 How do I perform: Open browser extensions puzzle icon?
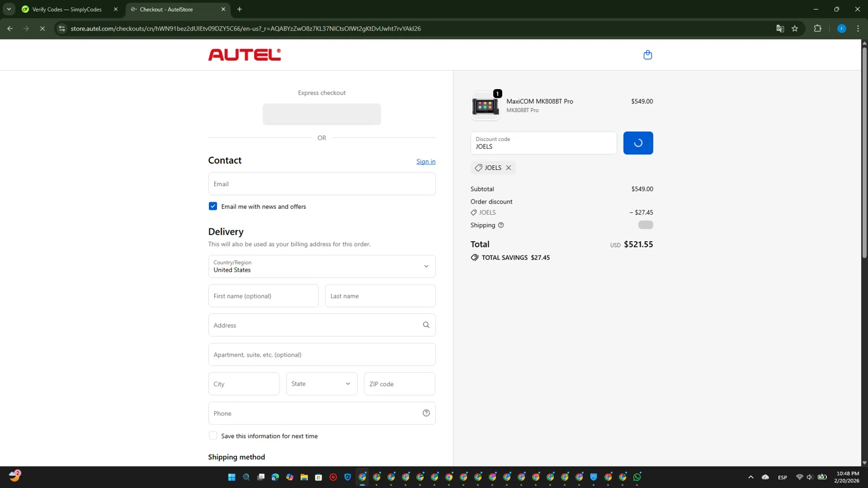(818, 28)
